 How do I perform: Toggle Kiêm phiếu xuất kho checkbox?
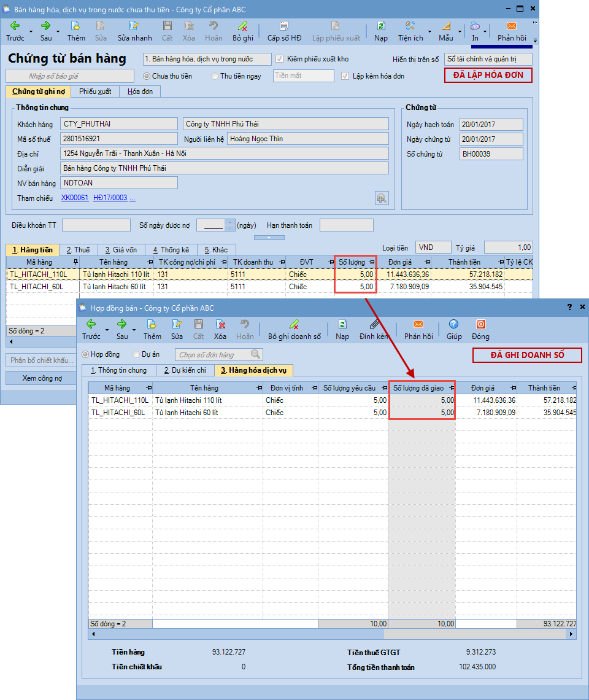coord(280,59)
